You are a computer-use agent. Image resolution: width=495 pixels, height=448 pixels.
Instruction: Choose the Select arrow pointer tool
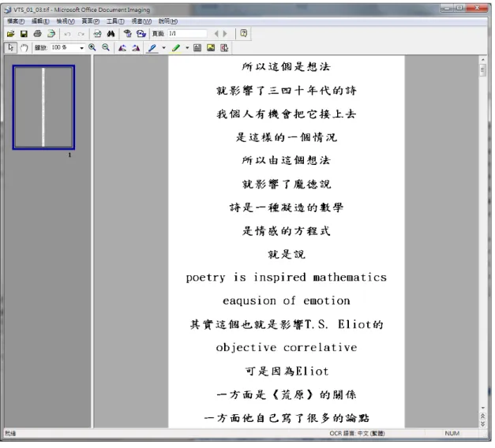coord(11,48)
